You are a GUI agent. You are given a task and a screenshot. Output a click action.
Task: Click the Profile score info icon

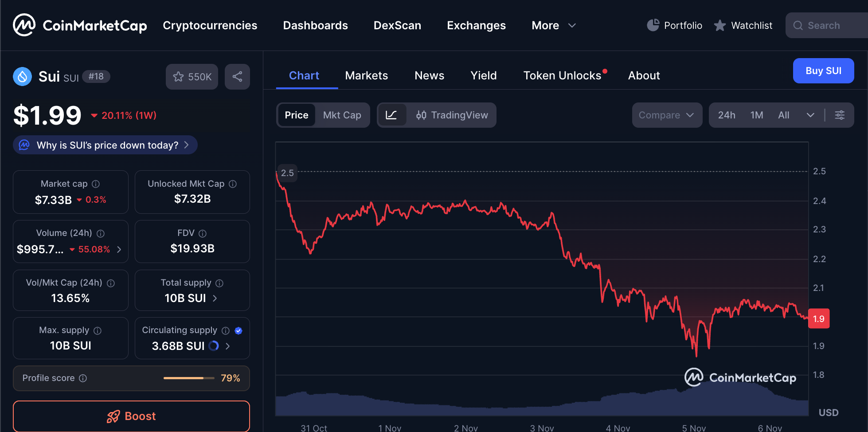pyautogui.click(x=83, y=378)
